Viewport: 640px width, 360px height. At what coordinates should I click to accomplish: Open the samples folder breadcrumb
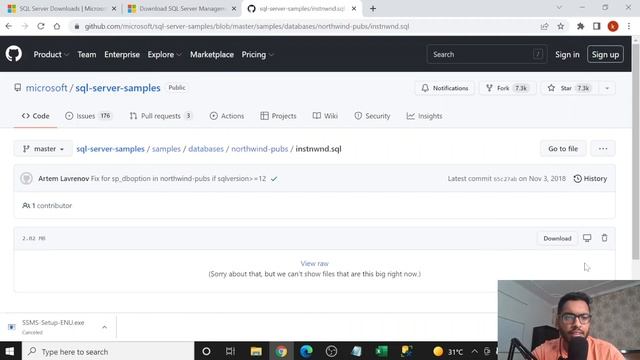(166, 149)
